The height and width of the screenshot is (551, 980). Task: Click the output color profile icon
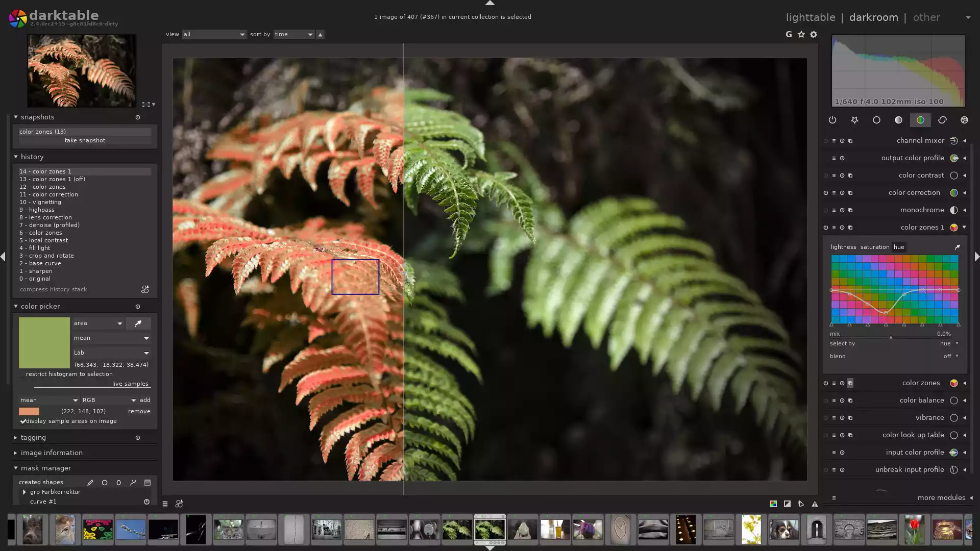954,158
